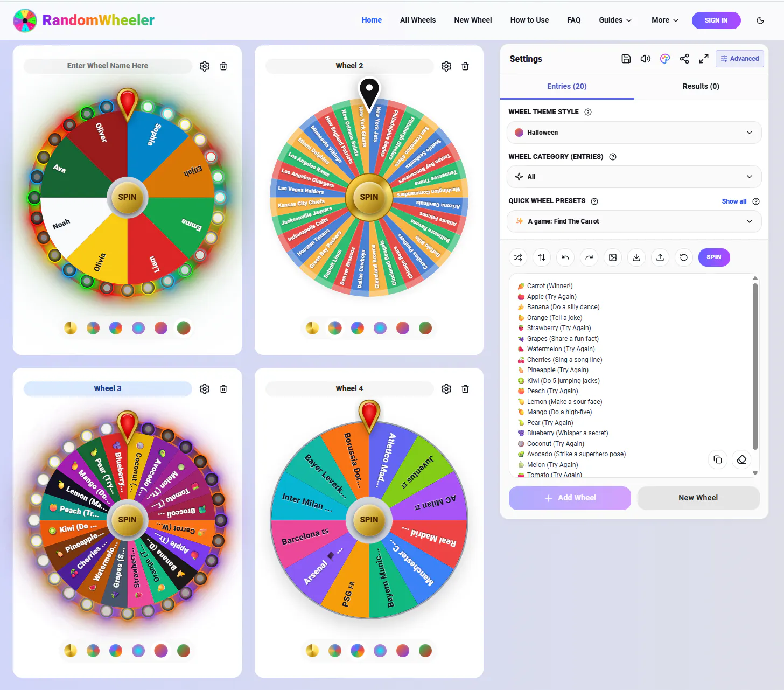The image size is (784, 690).
Task: Open the color palette icon in Settings
Action: pyautogui.click(x=665, y=59)
